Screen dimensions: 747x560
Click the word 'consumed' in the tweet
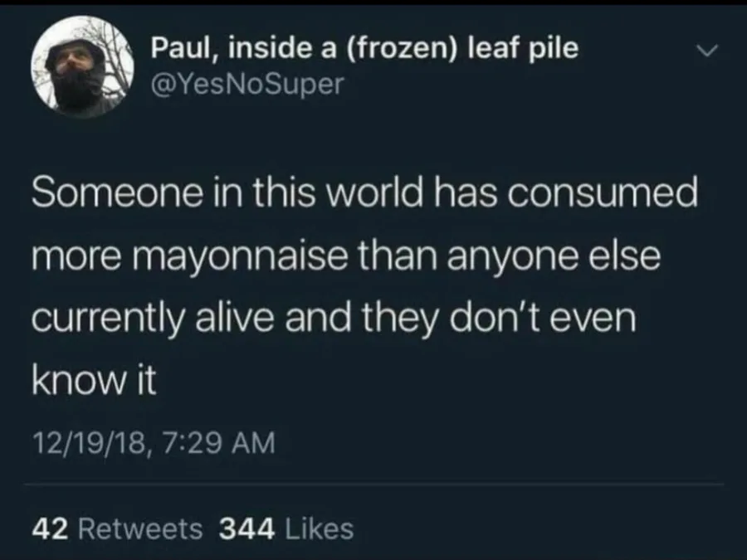[603, 192]
